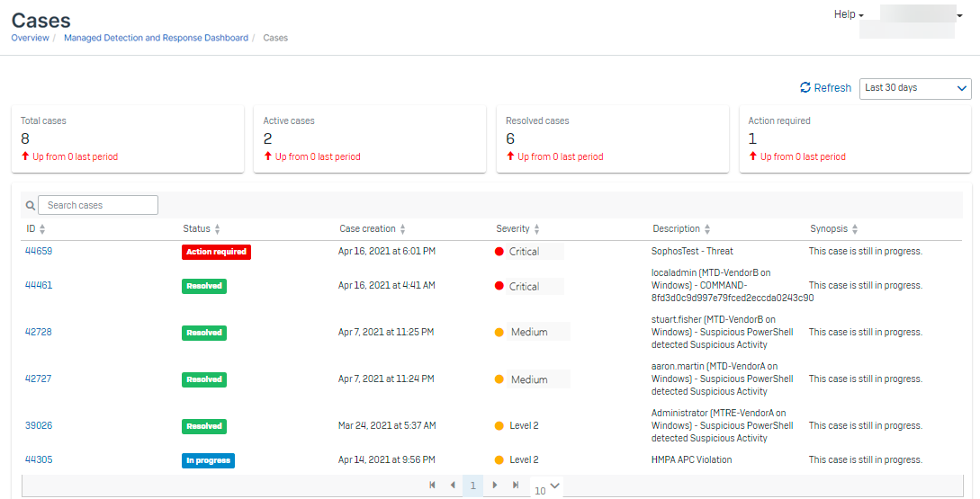Viewport: 980px width, 499px height.
Task: Open case ID 44659
Action: click(39, 252)
